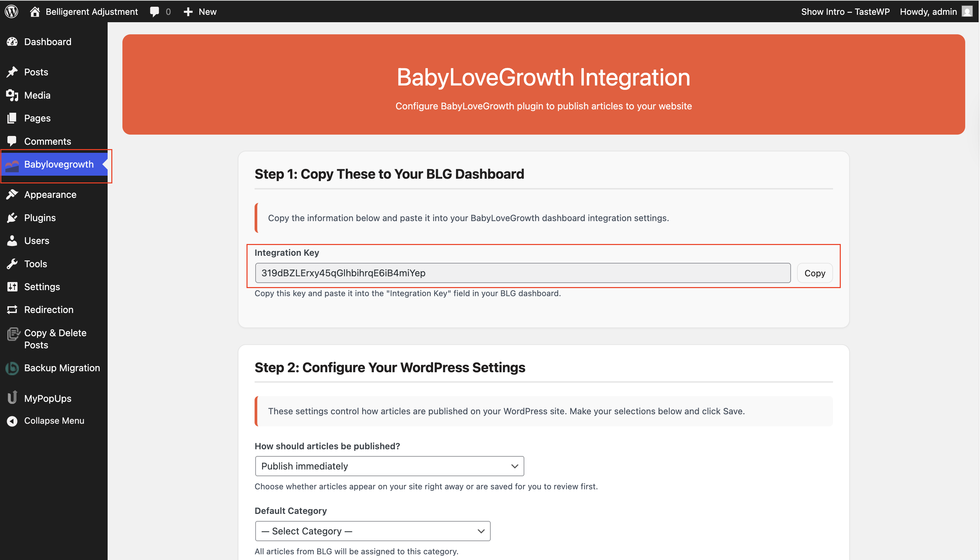Click the Backup Migration logo icon
Screen dimensions: 980x560
click(x=12, y=368)
